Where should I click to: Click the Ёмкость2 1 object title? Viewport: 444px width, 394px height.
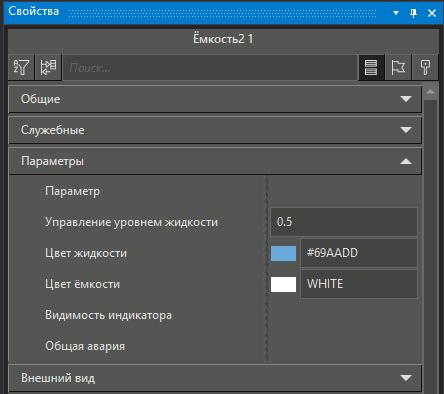click(223, 39)
